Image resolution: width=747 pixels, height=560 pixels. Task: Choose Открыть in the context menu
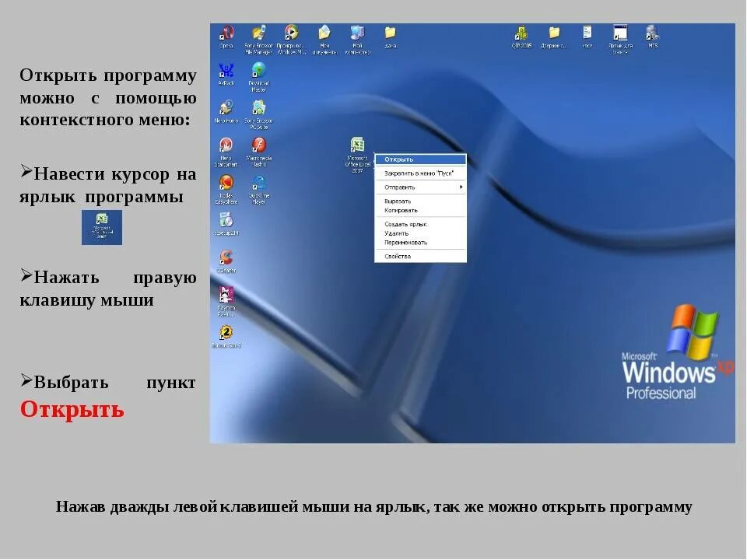click(x=421, y=159)
